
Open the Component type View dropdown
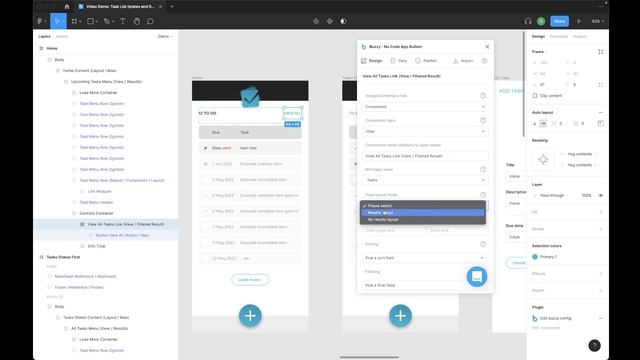pyautogui.click(x=424, y=131)
